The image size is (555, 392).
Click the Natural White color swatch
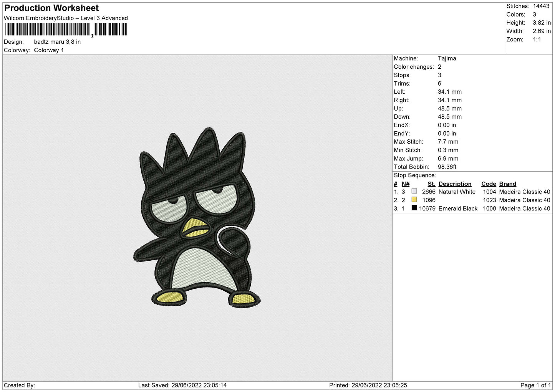click(x=414, y=191)
